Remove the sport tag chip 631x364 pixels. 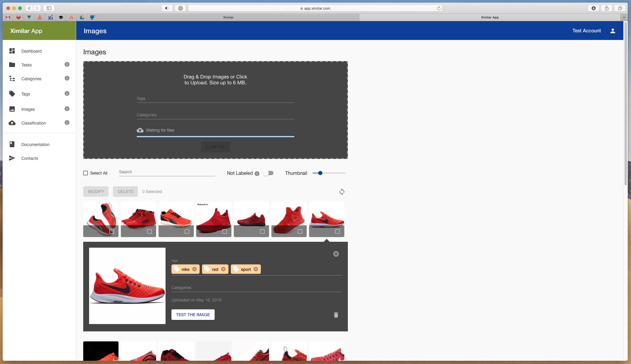coord(256,269)
